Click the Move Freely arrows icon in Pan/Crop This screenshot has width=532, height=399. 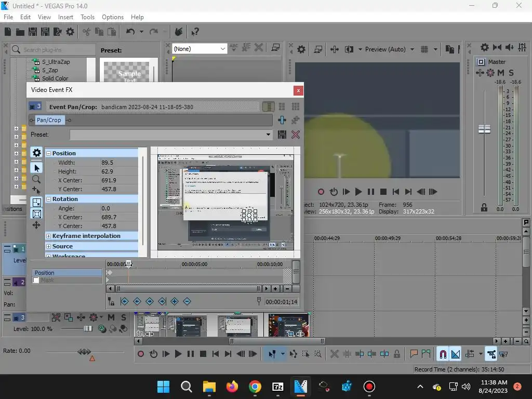point(36,225)
